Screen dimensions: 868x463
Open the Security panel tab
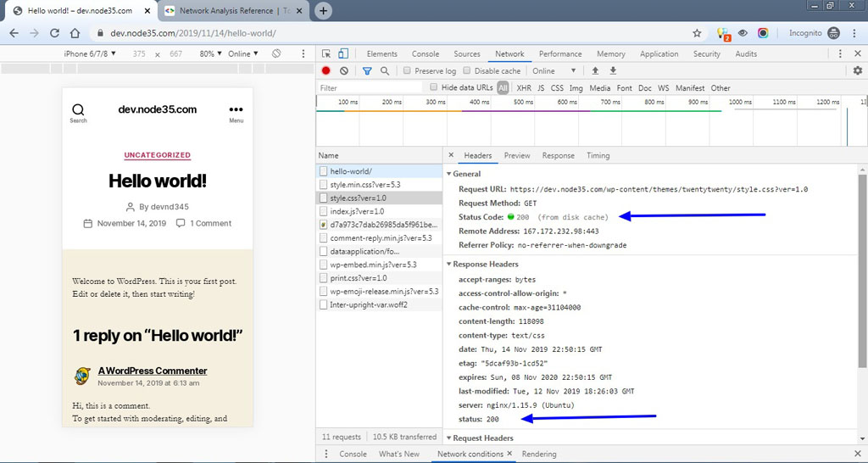coord(706,53)
